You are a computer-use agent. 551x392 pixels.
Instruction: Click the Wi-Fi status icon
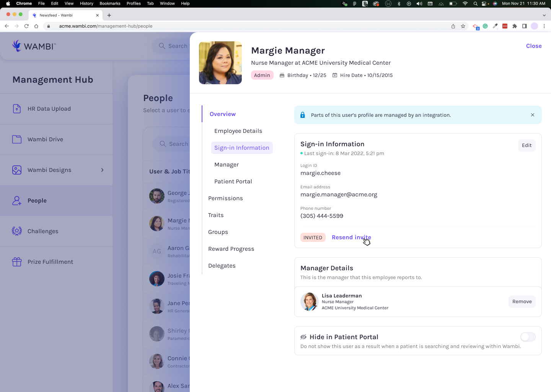point(465,3)
